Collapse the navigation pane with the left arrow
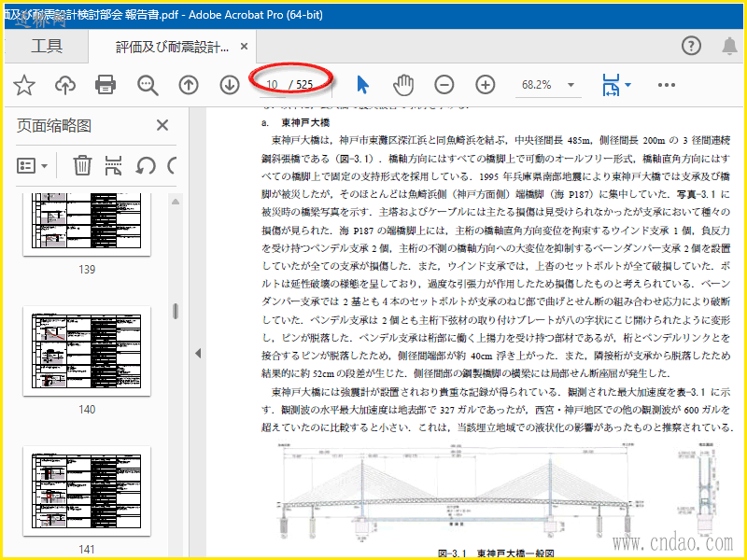 pyautogui.click(x=198, y=354)
